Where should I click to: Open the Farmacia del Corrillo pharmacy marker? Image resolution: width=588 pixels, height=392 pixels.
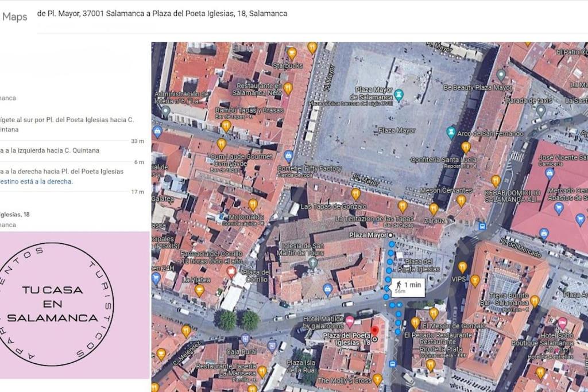[231, 271]
